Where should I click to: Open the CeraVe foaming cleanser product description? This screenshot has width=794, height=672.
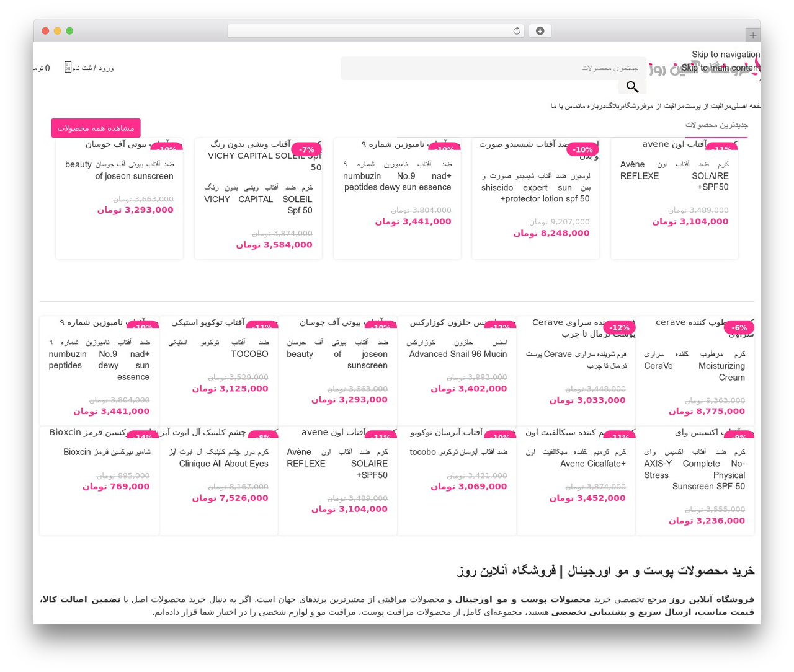tap(576, 360)
